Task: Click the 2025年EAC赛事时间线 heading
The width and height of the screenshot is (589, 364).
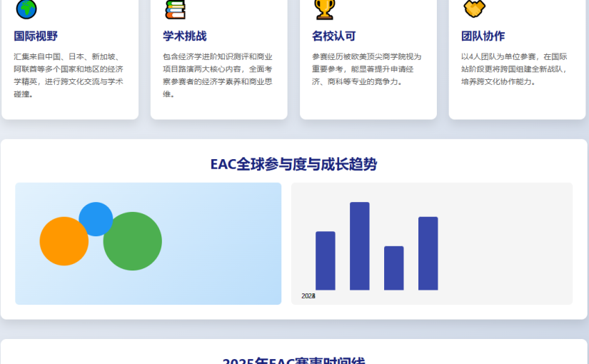Action: coord(293,360)
